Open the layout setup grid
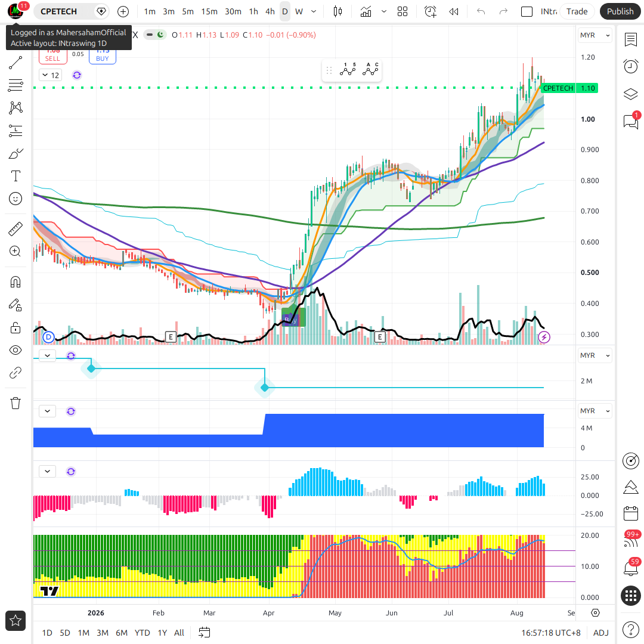The height and width of the screenshot is (644, 644). pyautogui.click(x=402, y=11)
